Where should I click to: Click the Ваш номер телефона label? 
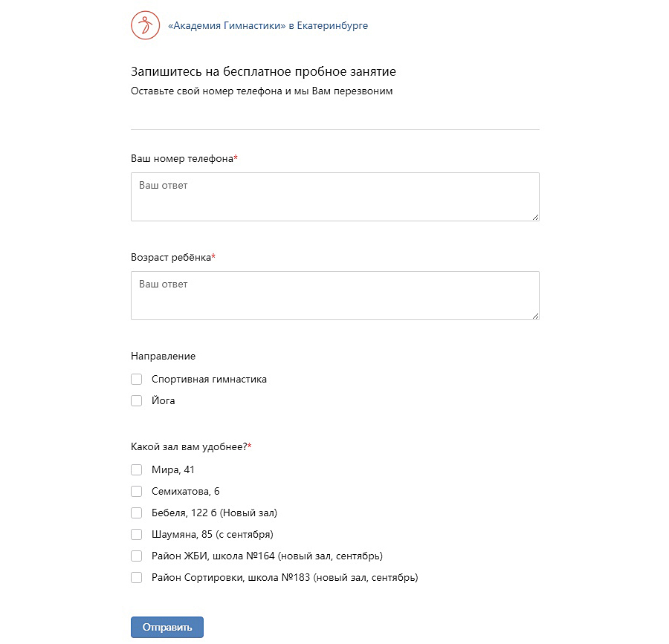point(182,159)
